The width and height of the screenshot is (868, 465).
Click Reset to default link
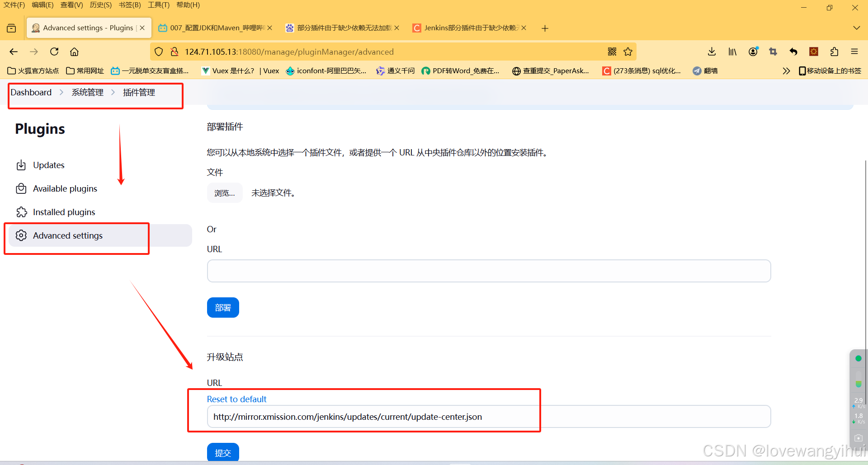(236, 399)
